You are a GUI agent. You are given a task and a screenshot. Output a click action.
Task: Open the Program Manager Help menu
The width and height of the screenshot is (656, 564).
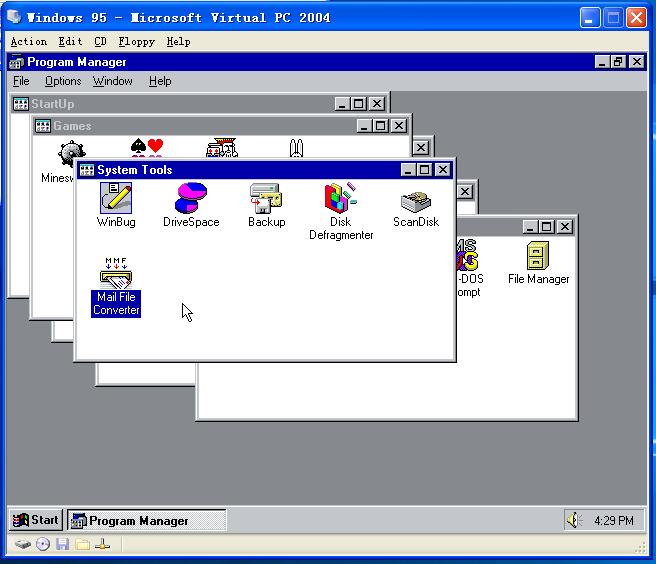point(160,81)
